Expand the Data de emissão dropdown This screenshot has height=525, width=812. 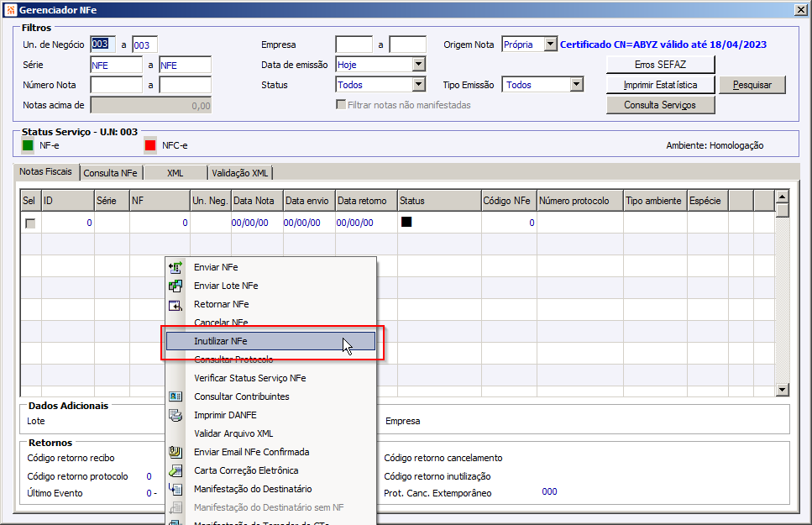(x=419, y=65)
